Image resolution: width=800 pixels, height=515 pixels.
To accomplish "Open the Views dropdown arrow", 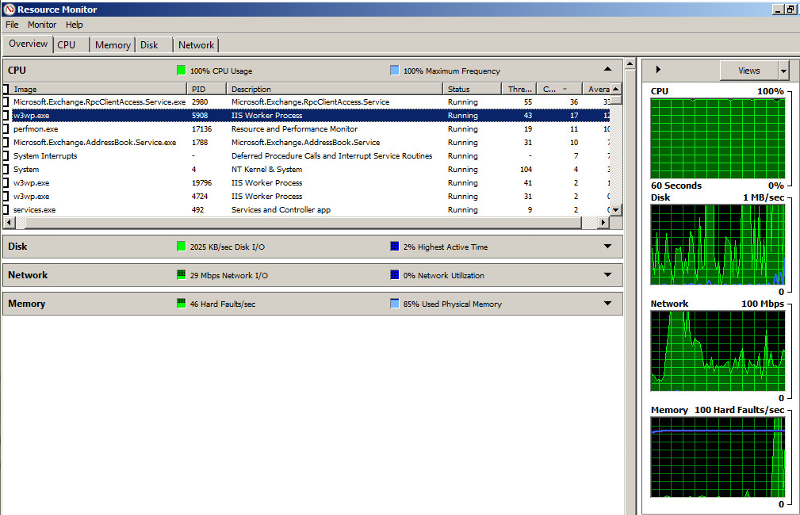I will coord(784,70).
